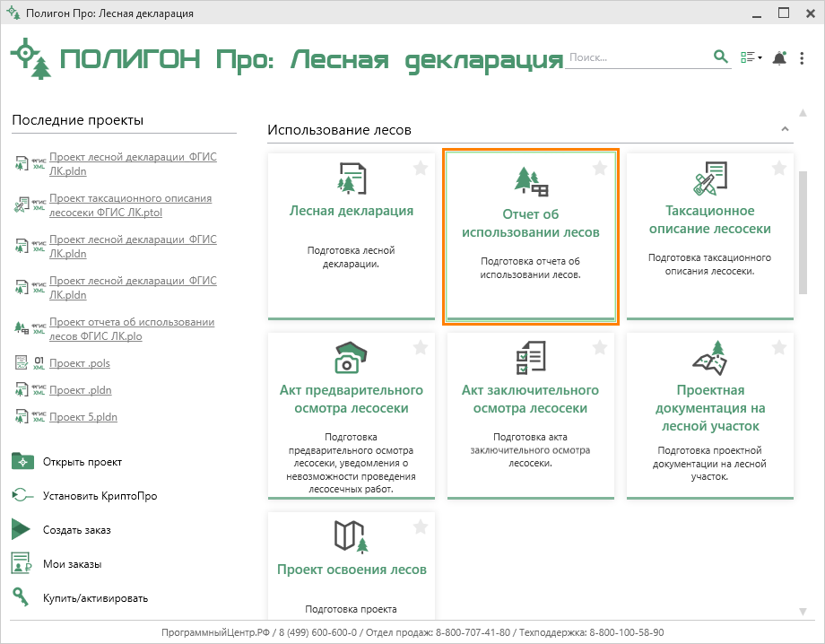Open the Проект освоения лесов title
Screen dimensions: 825x644
352,570
